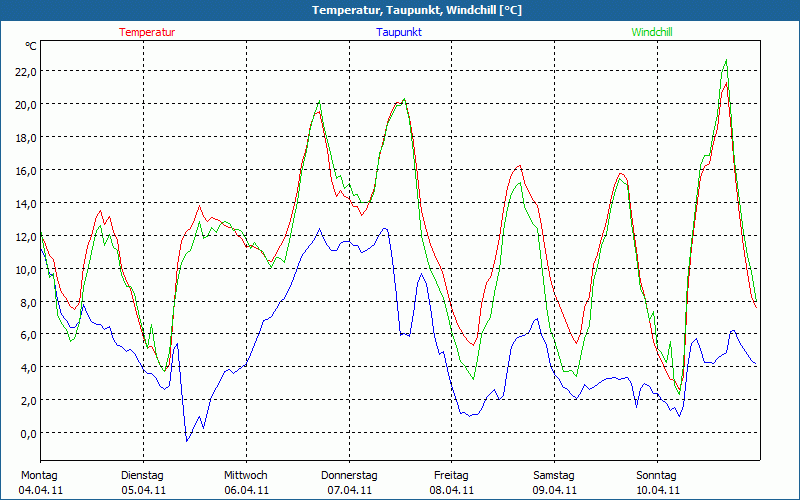Click the 10,0 y-axis value

click(x=26, y=269)
